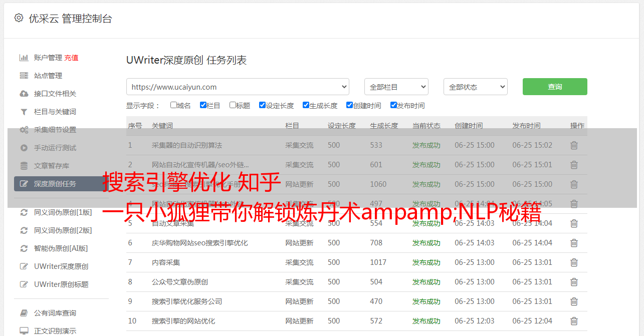The image size is (644, 336).
Task: Click the UWriter深度原创 任务列表 heading
Action: [186, 60]
